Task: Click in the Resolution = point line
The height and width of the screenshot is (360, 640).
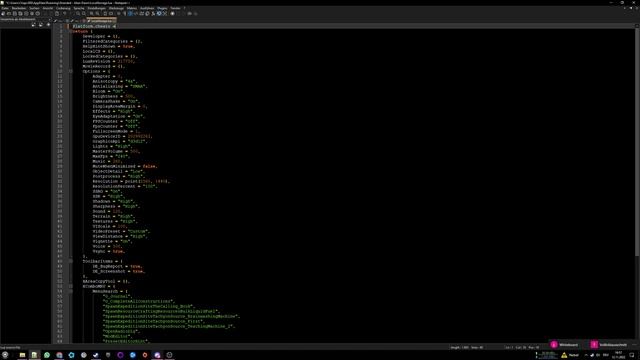Action: [131, 181]
